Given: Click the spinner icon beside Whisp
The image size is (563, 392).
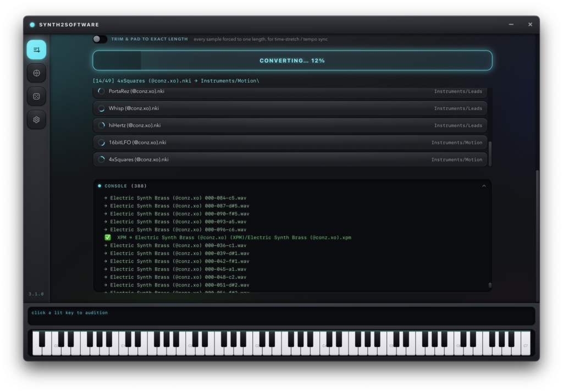Looking at the screenshot, I should (x=101, y=108).
